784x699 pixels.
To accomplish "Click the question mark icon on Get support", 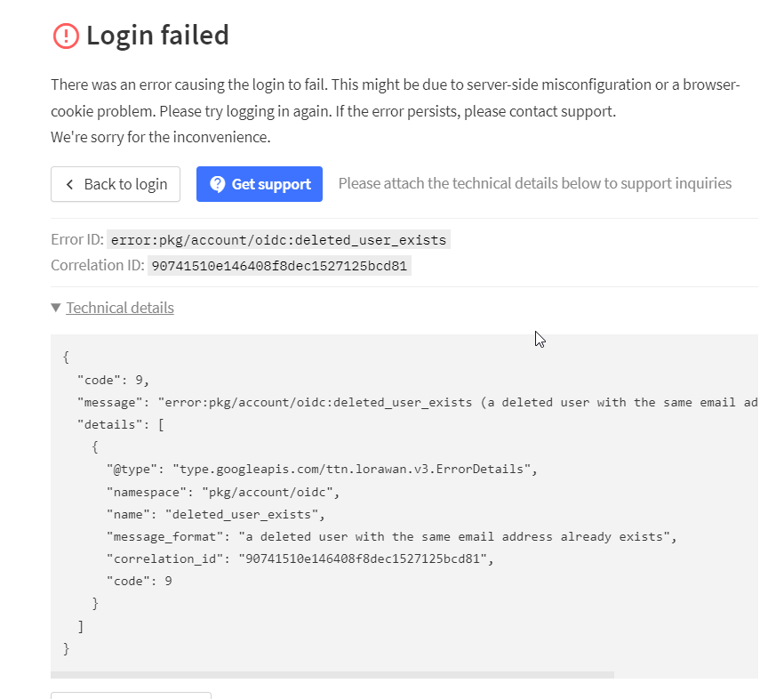I will tap(217, 184).
